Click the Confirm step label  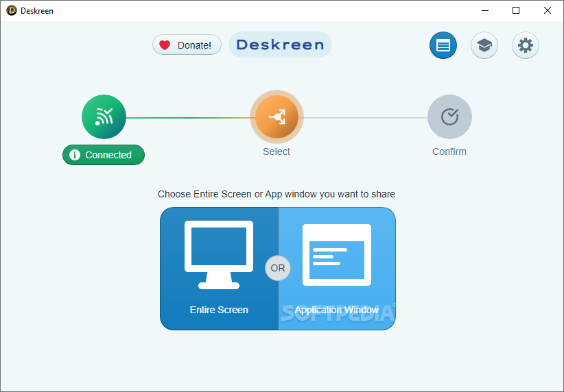click(x=449, y=151)
